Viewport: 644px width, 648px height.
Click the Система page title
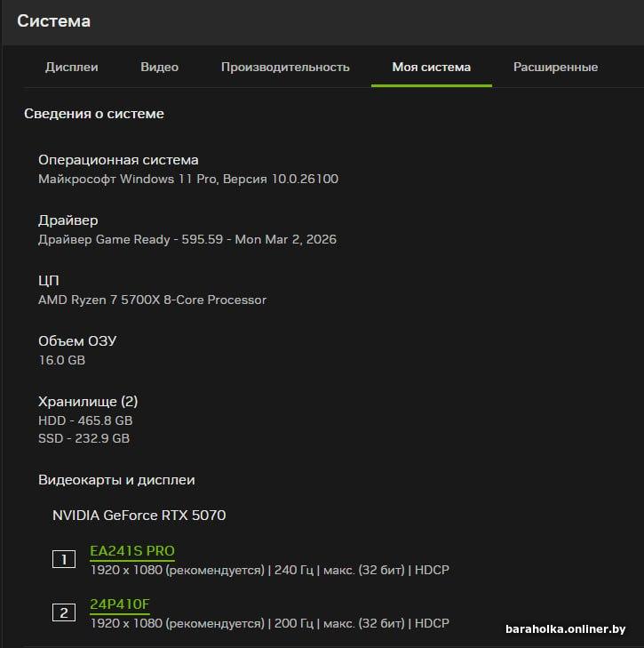pos(53,21)
